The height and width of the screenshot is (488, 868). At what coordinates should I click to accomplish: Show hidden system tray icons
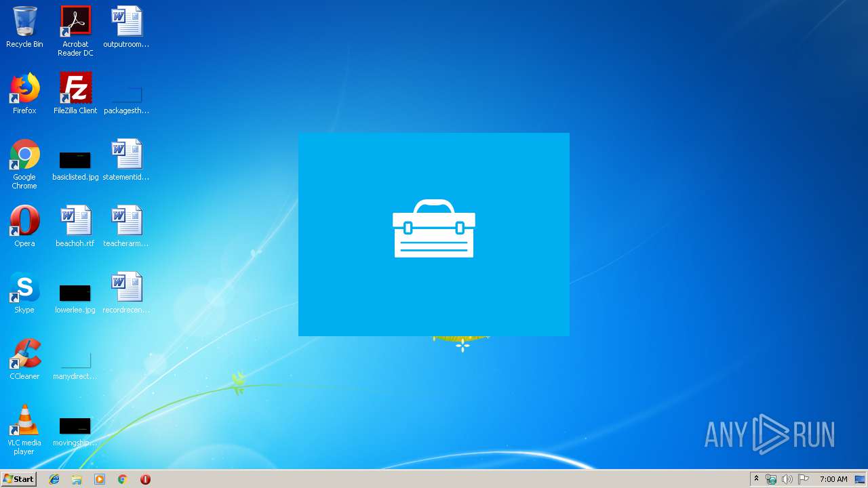756,479
